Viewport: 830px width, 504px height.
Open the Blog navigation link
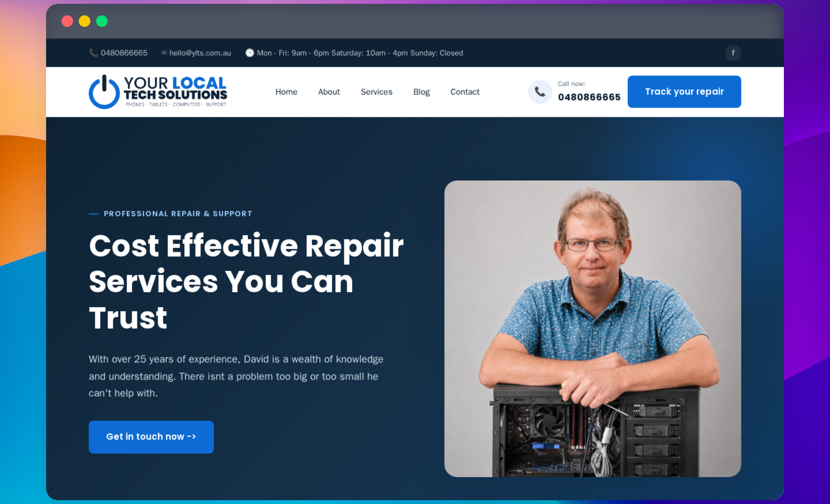point(422,92)
